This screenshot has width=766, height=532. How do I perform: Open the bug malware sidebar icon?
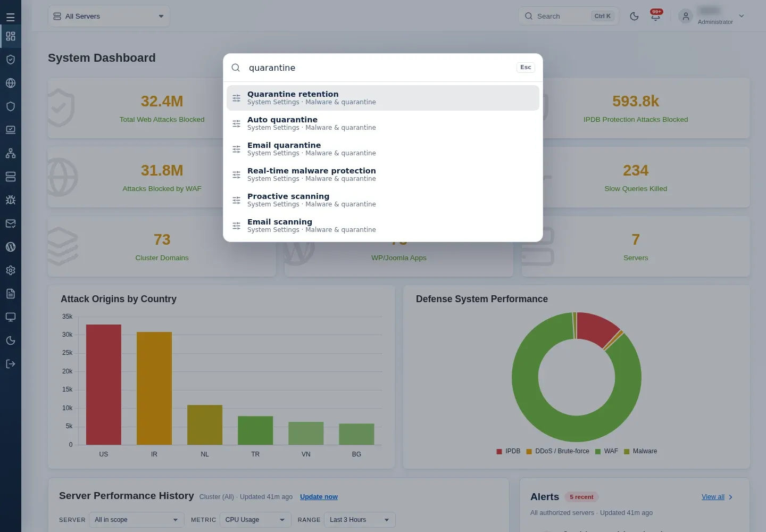(11, 200)
